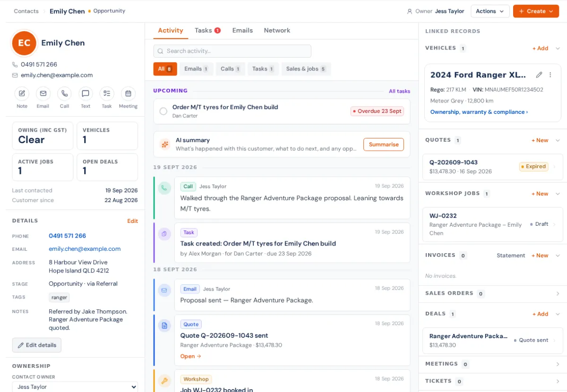Screen dimensions: 567x392
Task: Open the Actions dropdown
Action: coord(490,11)
